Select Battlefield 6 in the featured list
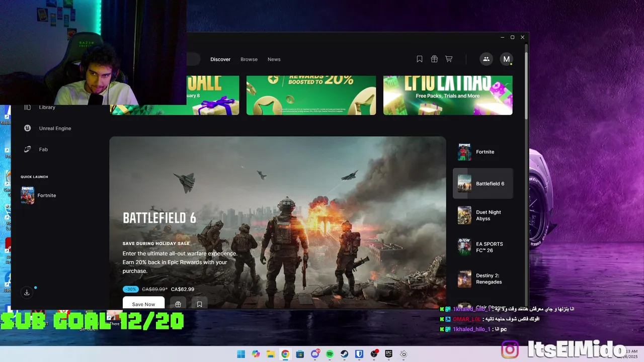This screenshot has height=362, width=644. (483, 184)
